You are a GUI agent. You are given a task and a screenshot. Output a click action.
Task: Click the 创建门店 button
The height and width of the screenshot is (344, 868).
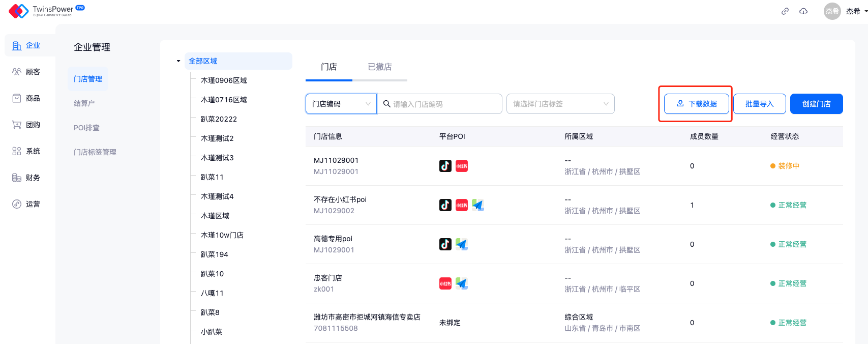coord(816,104)
